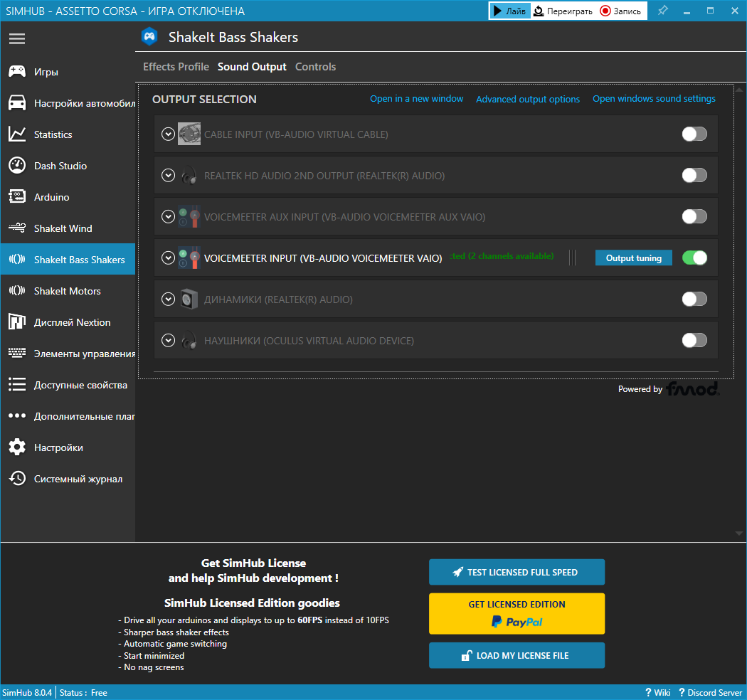Click the pin window icon

pyautogui.click(x=662, y=11)
